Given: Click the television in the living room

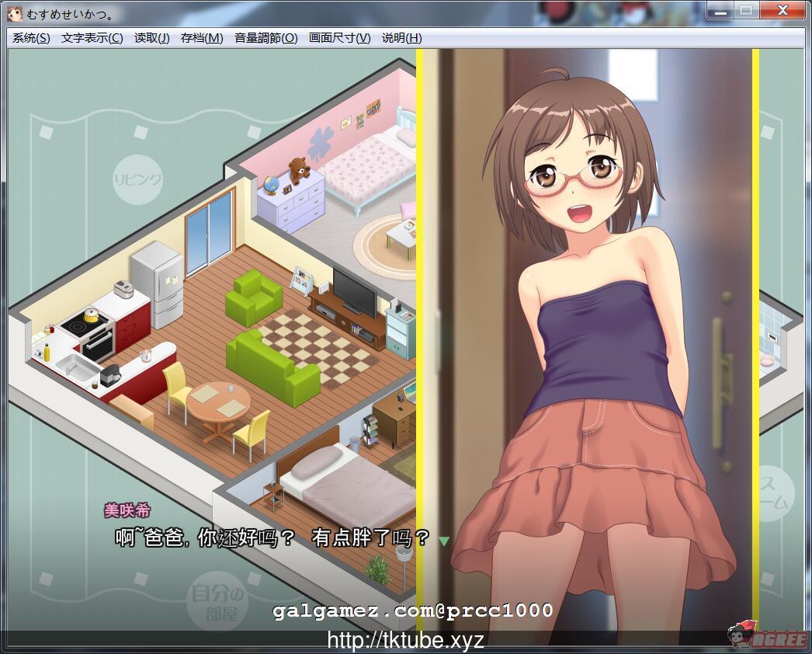Looking at the screenshot, I should [354, 291].
